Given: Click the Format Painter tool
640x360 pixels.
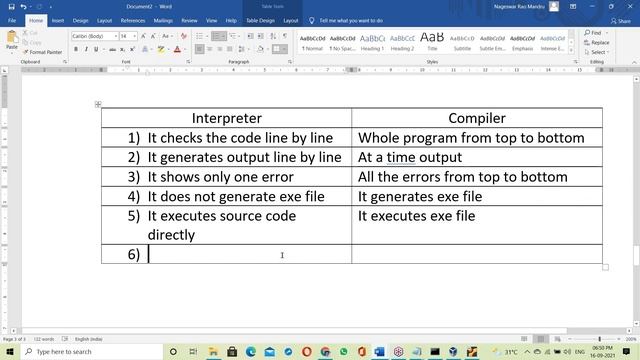Looking at the screenshot, I should (42, 52).
